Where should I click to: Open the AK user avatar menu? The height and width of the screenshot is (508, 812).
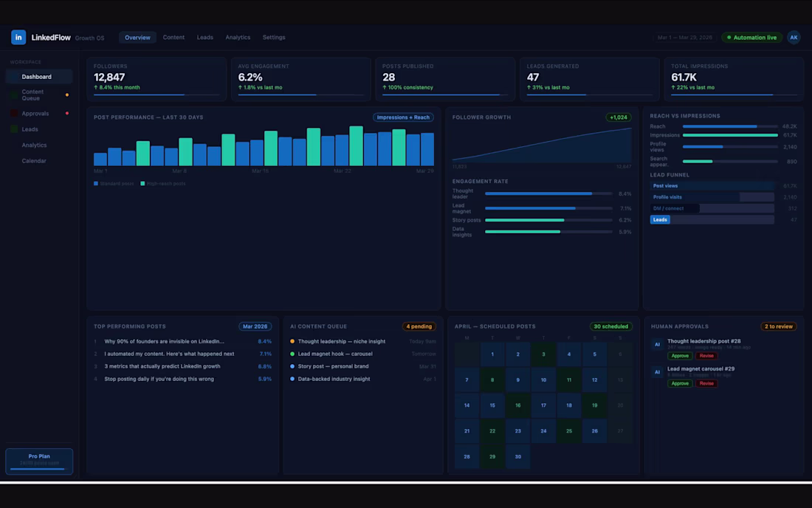tap(793, 37)
